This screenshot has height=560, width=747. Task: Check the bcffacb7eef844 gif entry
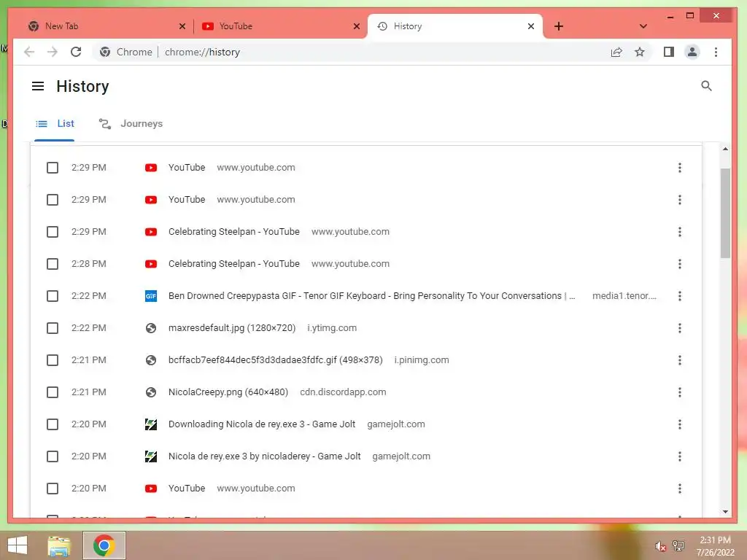pyautogui.click(x=53, y=360)
